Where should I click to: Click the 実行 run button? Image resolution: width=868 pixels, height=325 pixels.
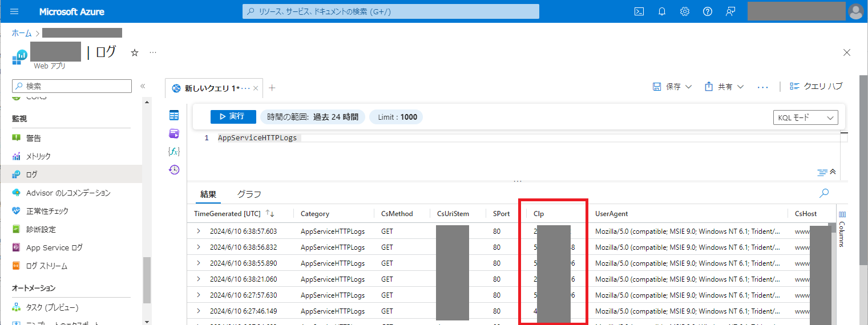[233, 116]
